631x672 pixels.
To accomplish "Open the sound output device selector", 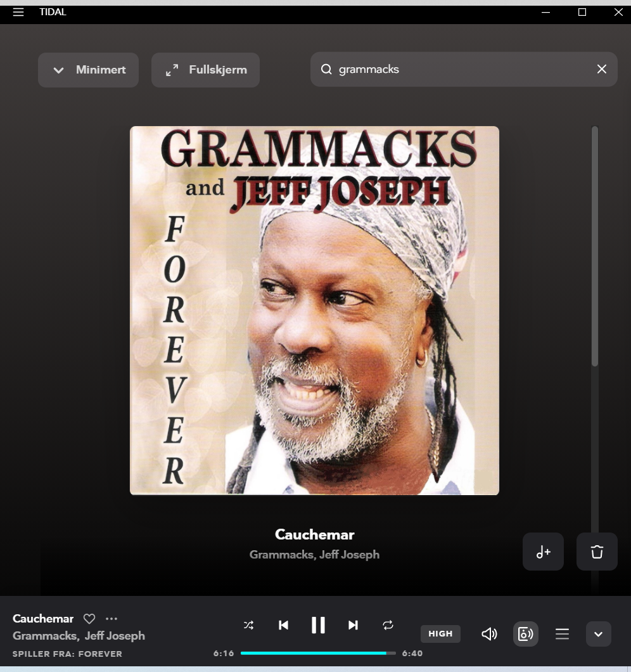I will [526, 634].
